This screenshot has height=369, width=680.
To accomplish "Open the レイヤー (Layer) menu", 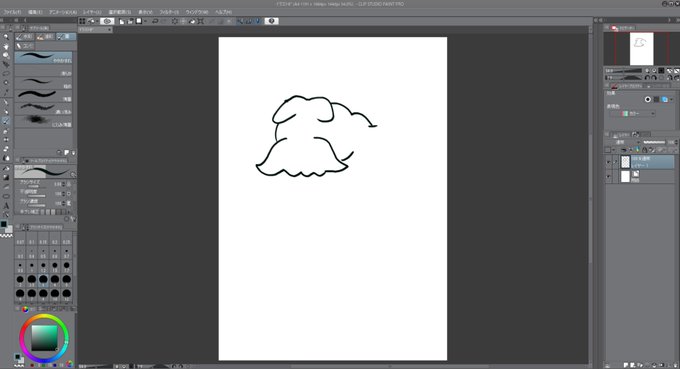I will (92, 12).
